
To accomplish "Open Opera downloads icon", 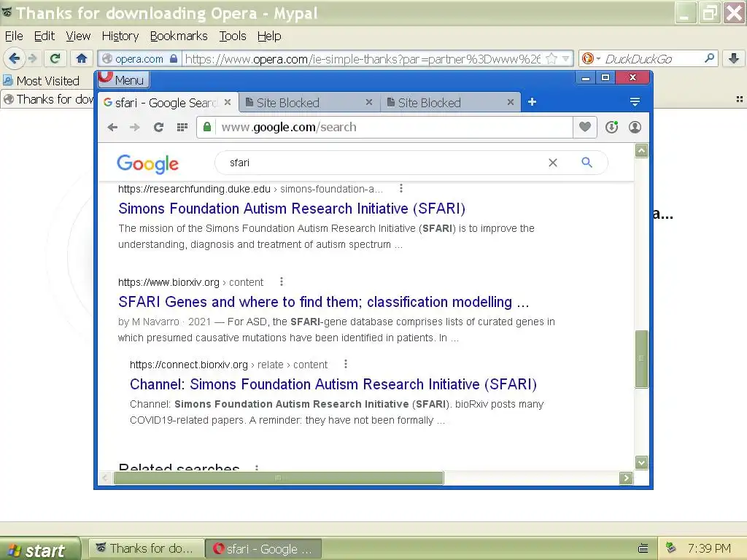I will pos(612,127).
